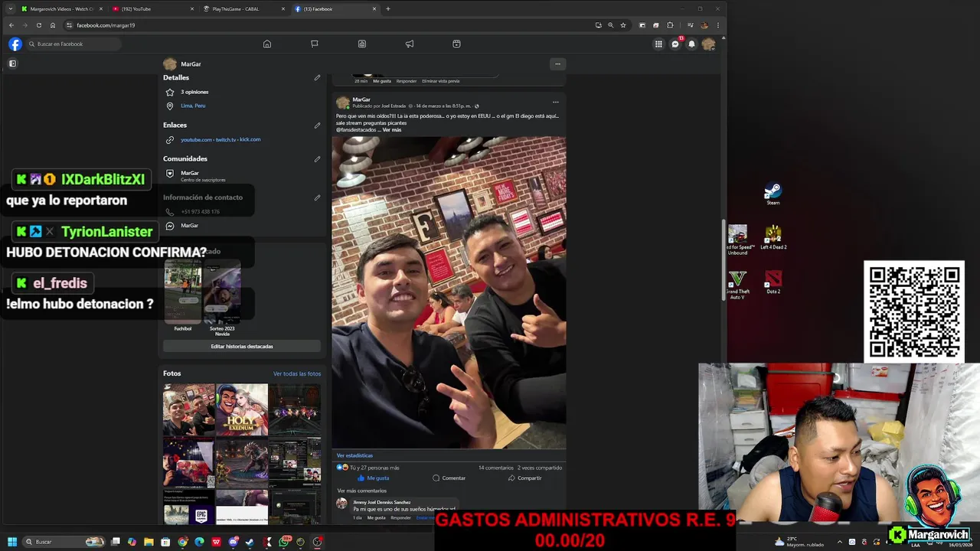Click the MarGar post author name
980x551 pixels.
coord(361,99)
